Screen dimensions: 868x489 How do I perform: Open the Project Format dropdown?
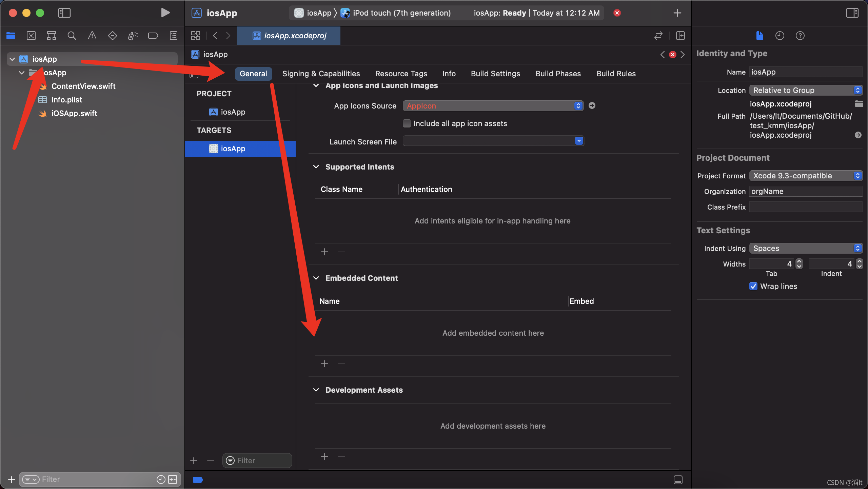pos(805,176)
